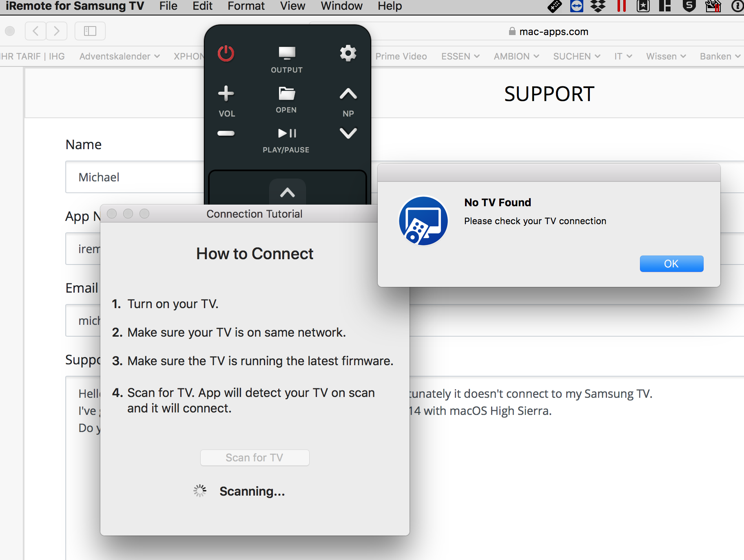The height and width of the screenshot is (560, 744).
Task: Open the Window menu
Action: [x=341, y=6]
